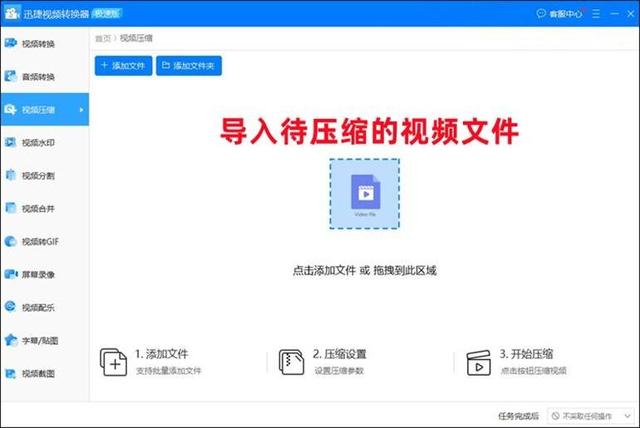Click the 音频转换 sidebar icon
The width and height of the screenshot is (640, 428).
point(10,76)
